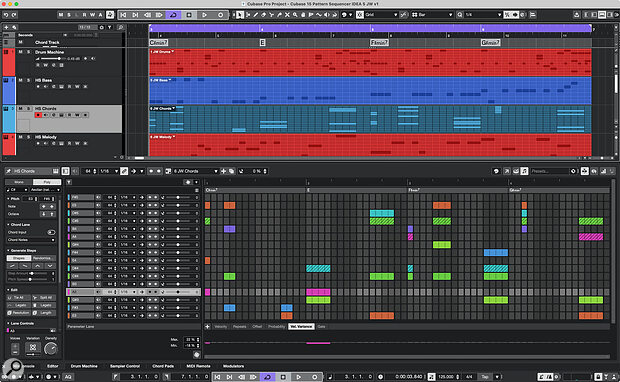Switch to Gate parameter tab

(321, 327)
